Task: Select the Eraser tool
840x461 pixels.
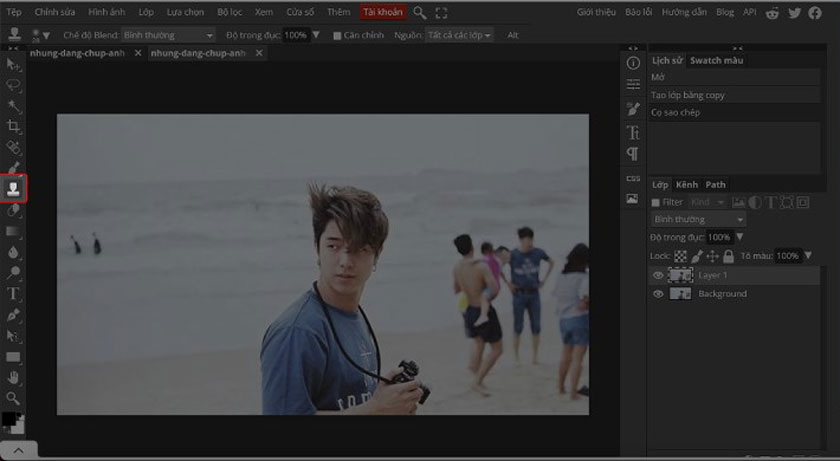Action: [x=13, y=210]
